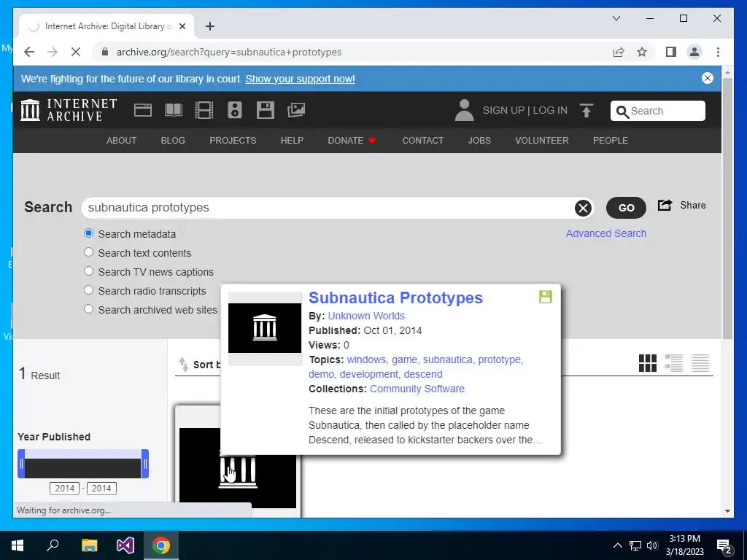Open the PEOPLE menu item
Screen dimensions: 747x560
(611, 141)
